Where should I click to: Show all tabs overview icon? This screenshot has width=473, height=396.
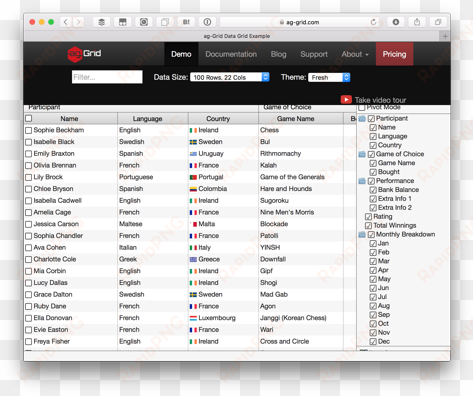438,22
